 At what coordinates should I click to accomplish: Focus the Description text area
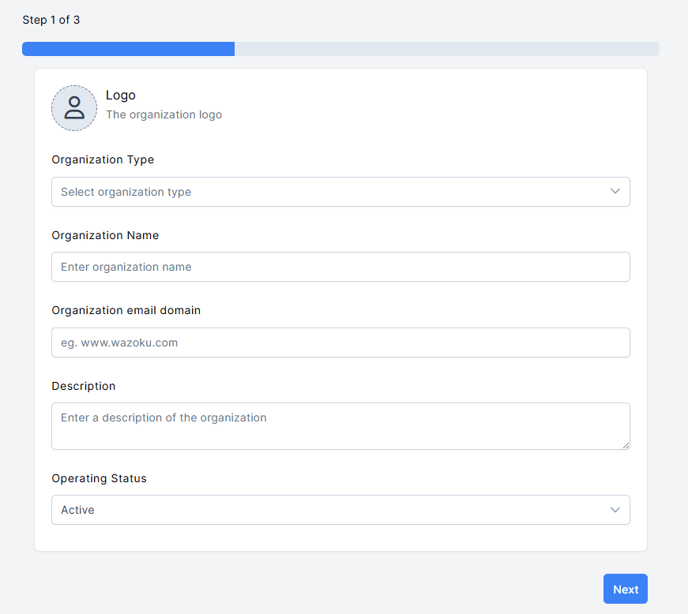[340, 426]
